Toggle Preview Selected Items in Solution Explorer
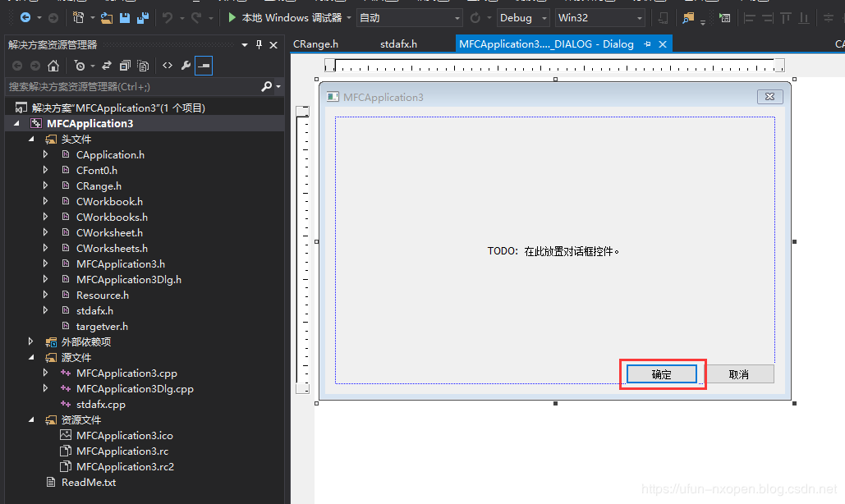The width and height of the screenshot is (845, 504). pyautogui.click(x=203, y=65)
